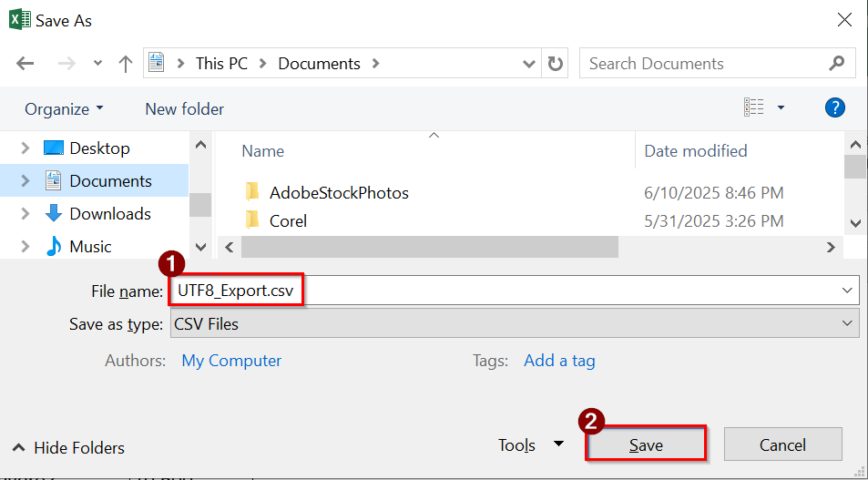The width and height of the screenshot is (868, 480).
Task: Expand the chevron after Documents in path
Action: [376, 64]
